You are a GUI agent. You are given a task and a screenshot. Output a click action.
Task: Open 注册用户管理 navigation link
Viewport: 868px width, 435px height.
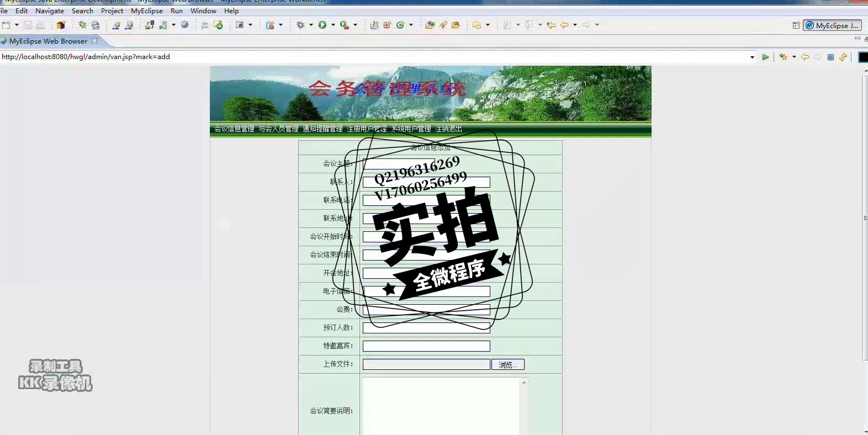tap(367, 129)
